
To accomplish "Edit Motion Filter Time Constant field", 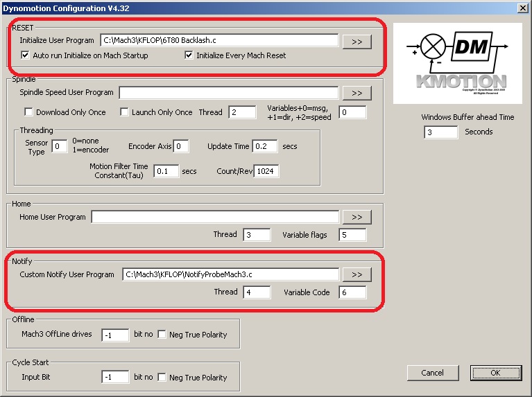I will pos(166,171).
